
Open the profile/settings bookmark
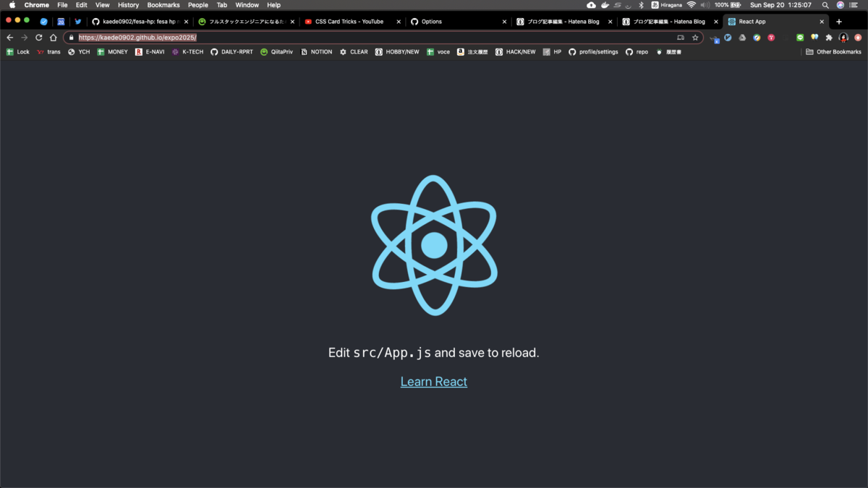[x=593, y=52]
